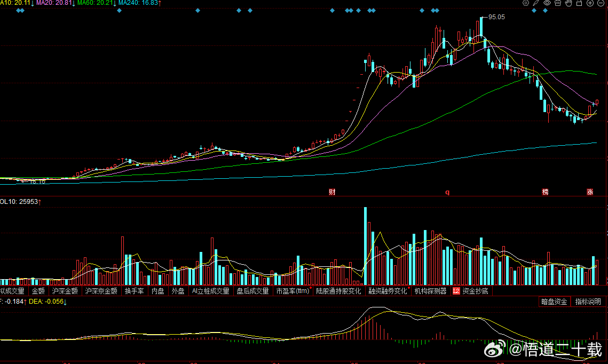Click the 涨 event marker
Screen dimensions: 608x364
point(590,192)
